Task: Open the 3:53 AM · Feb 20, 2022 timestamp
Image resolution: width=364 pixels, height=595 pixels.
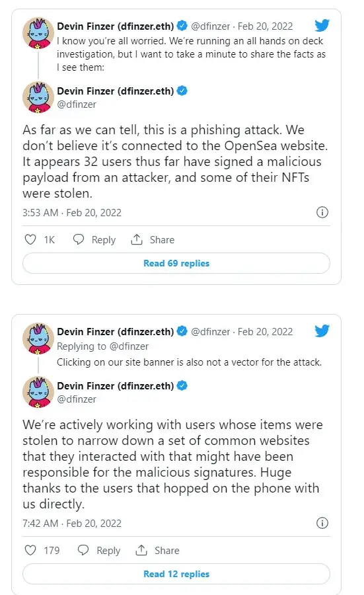Action: pyautogui.click(x=72, y=212)
